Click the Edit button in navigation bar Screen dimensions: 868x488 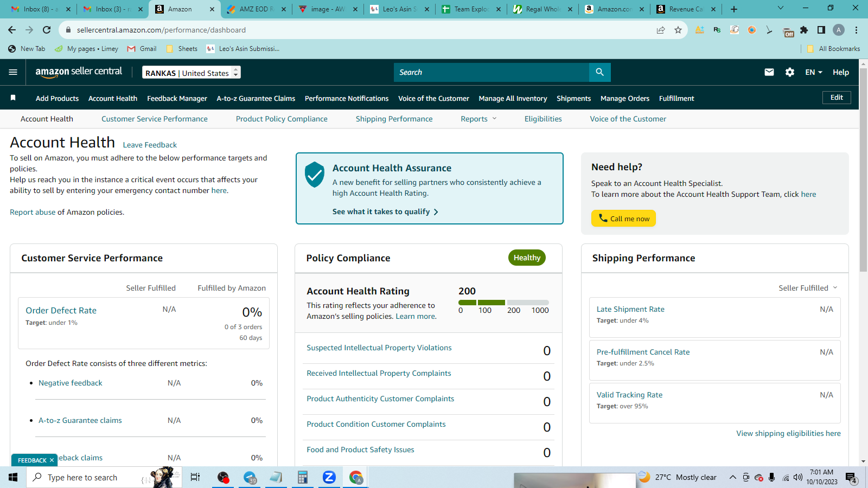click(837, 98)
